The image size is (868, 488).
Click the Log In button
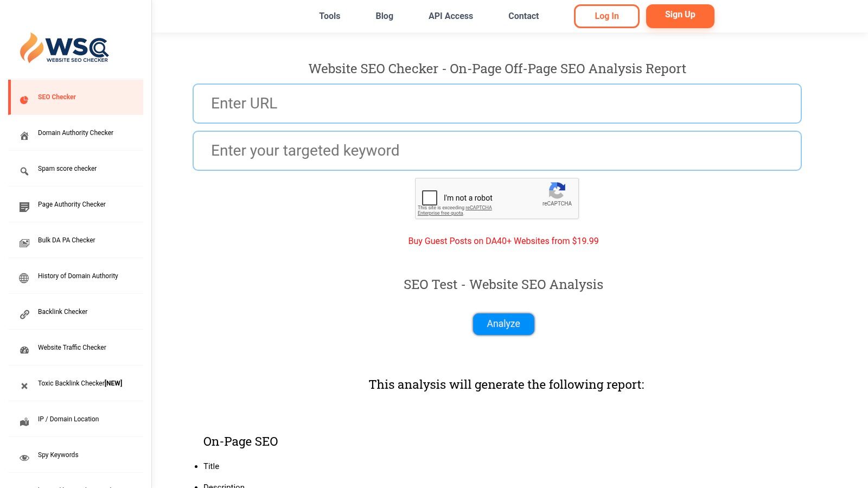(607, 16)
